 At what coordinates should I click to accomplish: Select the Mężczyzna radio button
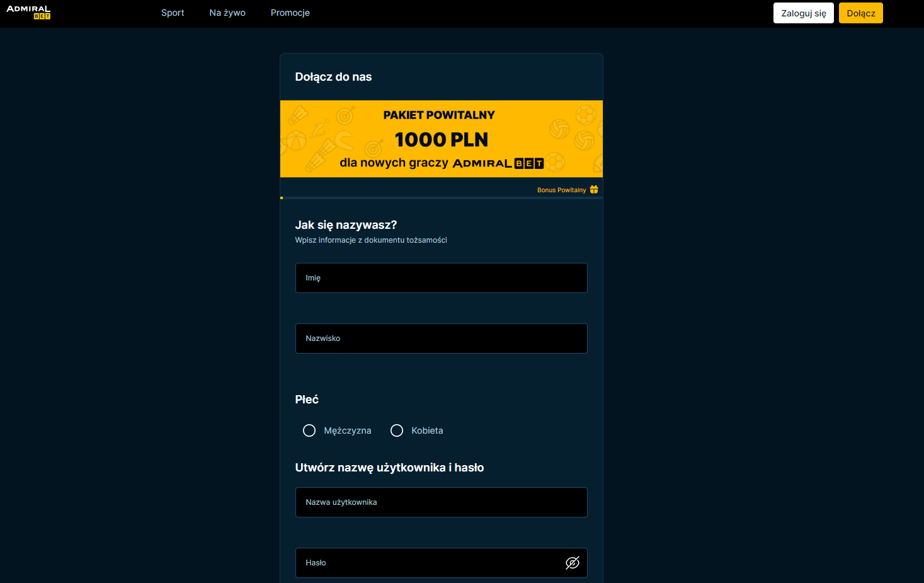pyautogui.click(x=309, y=430)
